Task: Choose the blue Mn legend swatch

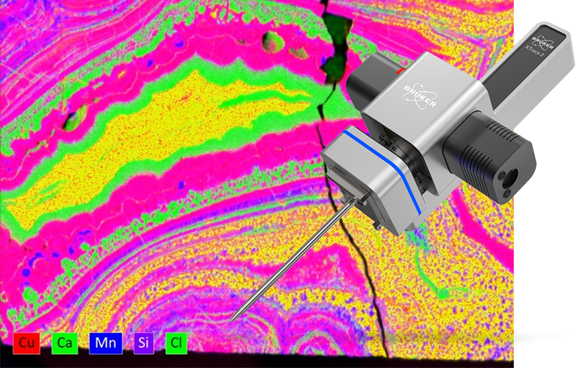Action: pos(102,343)
